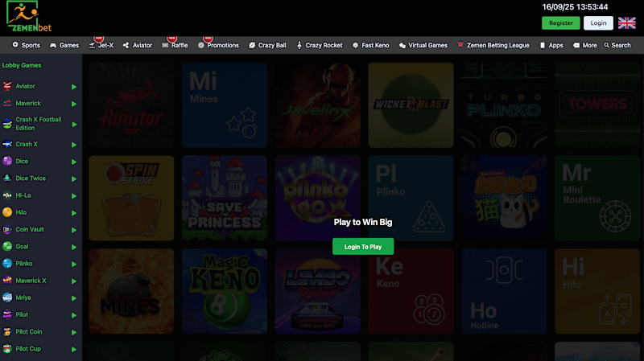The width and height of the screenshot is (644, 361).
Task: Open Promotions in the navigation bar
Action: click(x=218, y=45)
